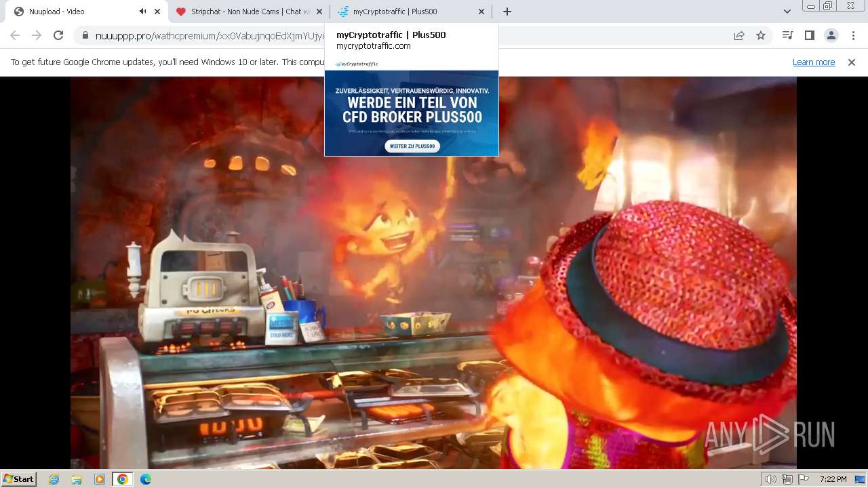Open the Windows Start menu
Image resolution: width=868 pixels, height=488 pixels.
pos(19,479)
